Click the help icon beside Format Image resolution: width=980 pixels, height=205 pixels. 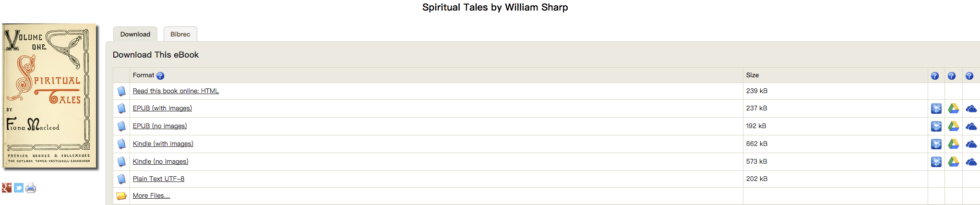click(x=160, y=76)
